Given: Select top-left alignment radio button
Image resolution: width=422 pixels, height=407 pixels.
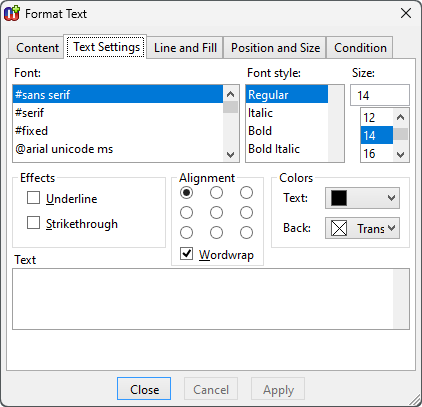Looking at the screenshot, I should pyautogui.click(x=186, y=193).
